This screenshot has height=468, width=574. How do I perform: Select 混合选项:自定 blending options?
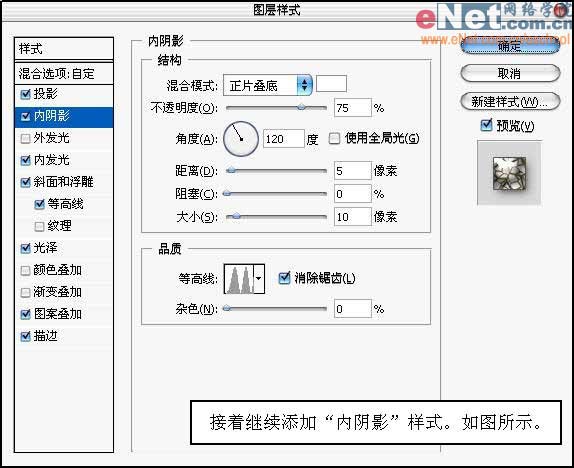(x=64, y=74)
